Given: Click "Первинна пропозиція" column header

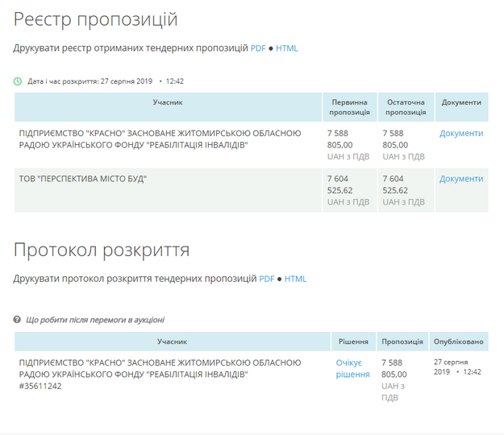Looking at the screenshot, I should [348, 107].
